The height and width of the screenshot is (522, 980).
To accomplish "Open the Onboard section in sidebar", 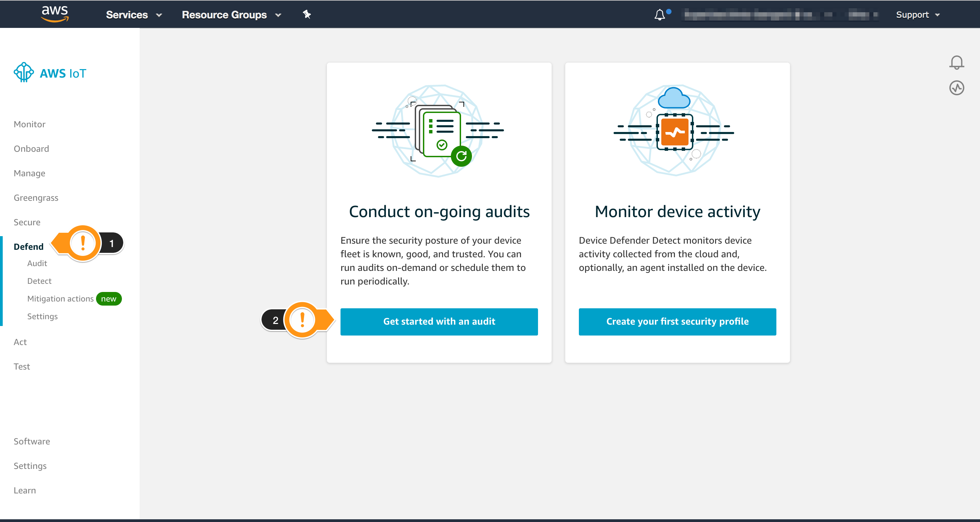I will click(x=32, y=149).
